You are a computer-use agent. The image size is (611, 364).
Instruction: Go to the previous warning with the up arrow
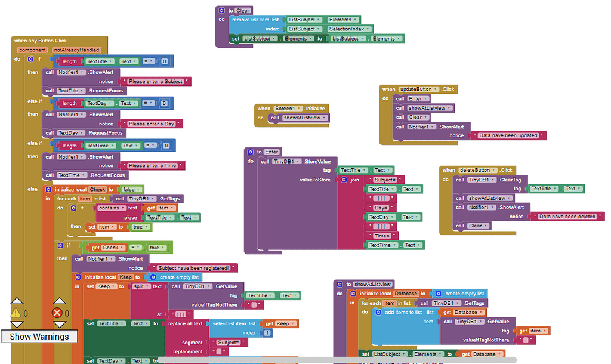(x=17, y=301)
